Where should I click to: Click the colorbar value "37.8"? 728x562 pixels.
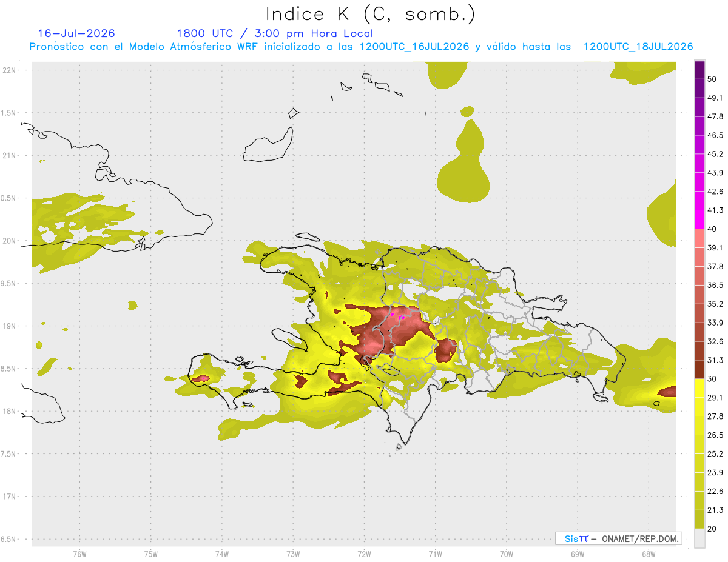(715, 267)
